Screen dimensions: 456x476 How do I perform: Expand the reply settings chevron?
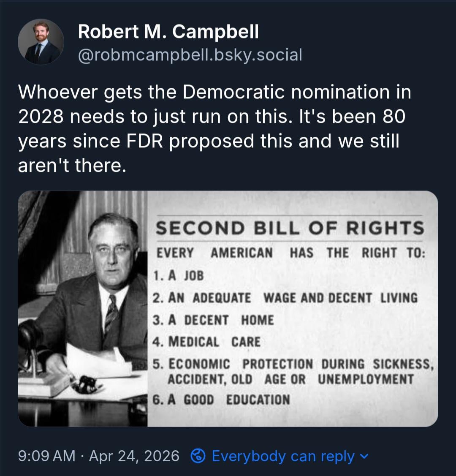tap(365, 456)
